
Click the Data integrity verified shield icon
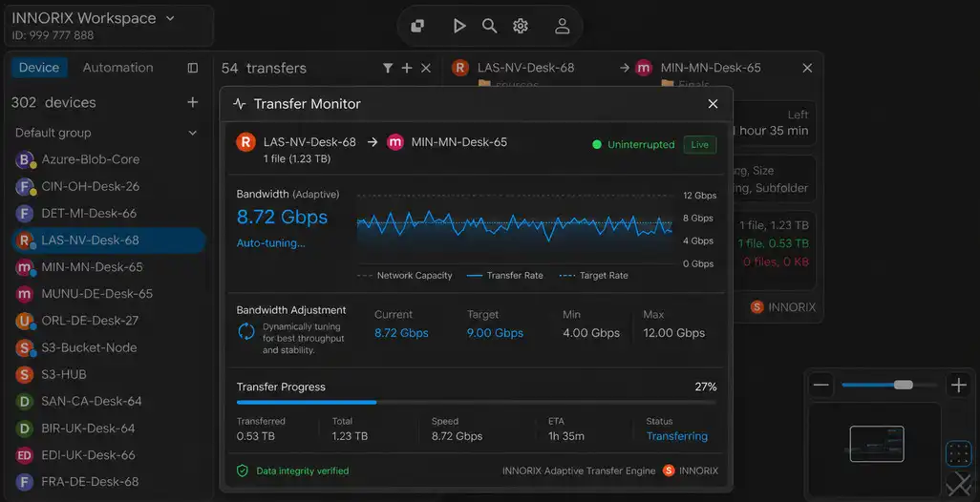click(x=243, y=471)
